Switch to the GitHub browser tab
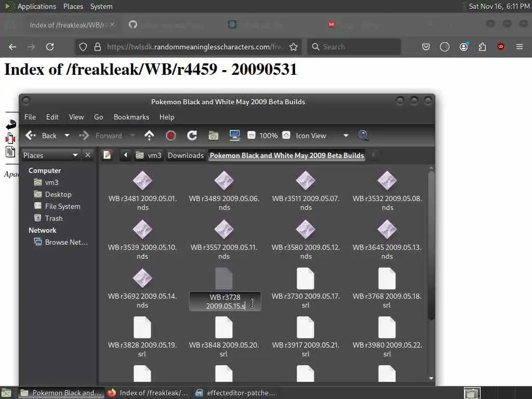This screenshot has height=399, width=532. click(x=133, y=24)
